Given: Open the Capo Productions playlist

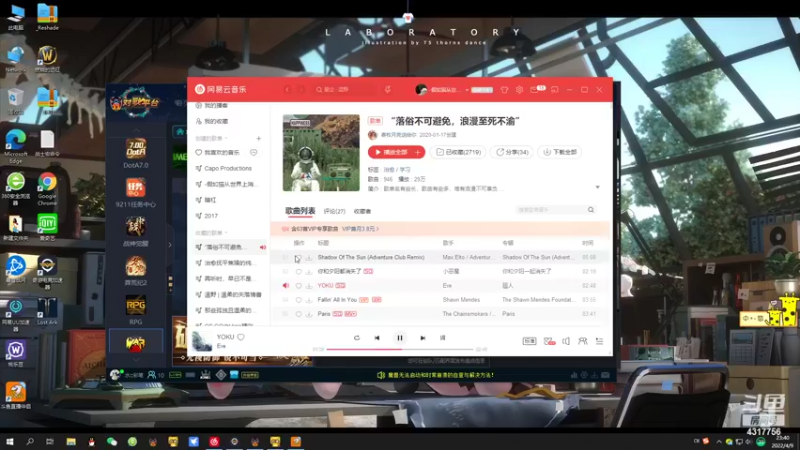Looking at the screenshot, I should click(228, 168).
